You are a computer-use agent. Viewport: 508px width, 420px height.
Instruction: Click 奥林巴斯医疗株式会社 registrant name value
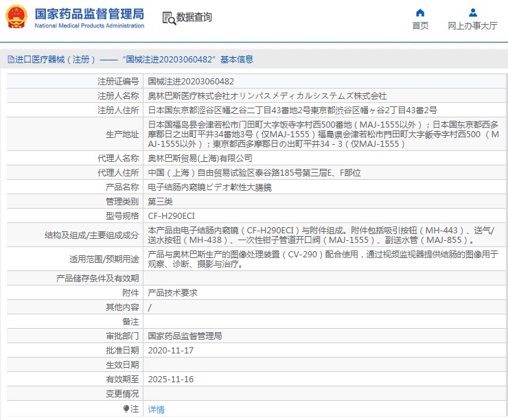coord(267,96)
